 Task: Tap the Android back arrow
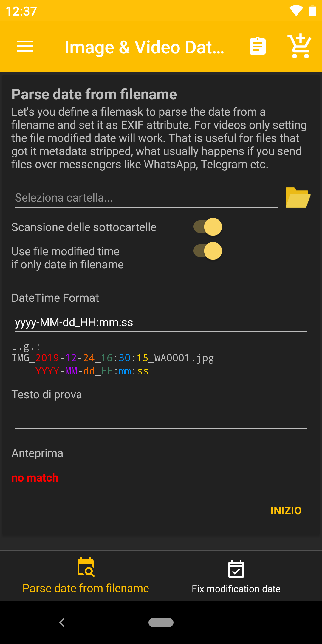click(62, 623)
